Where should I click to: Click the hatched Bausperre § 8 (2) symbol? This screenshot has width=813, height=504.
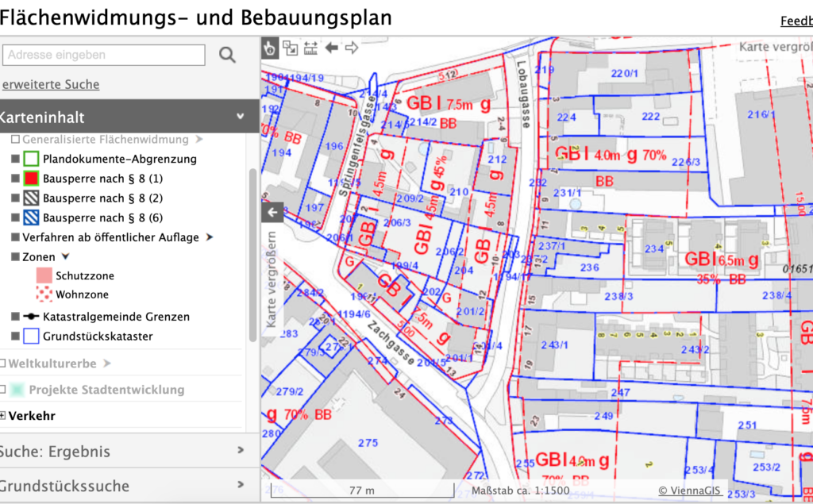pos(31,198)
